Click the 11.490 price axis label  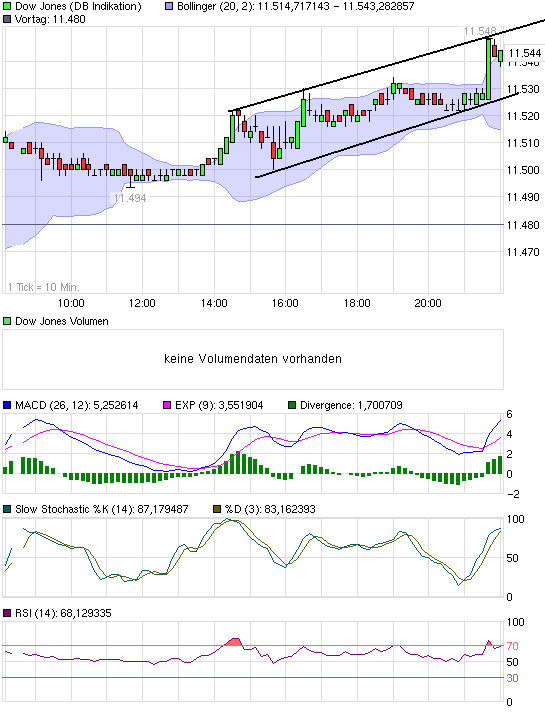(523, 197)
